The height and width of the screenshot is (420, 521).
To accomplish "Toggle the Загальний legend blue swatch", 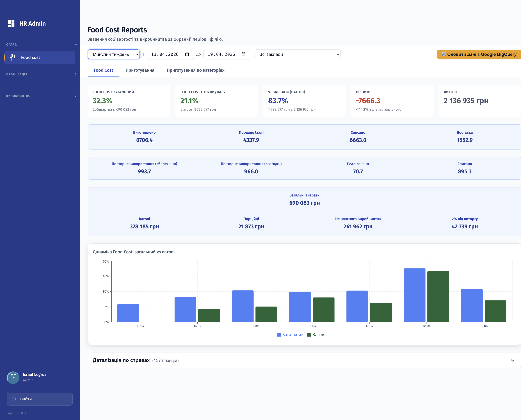I will pyautogui.click(x=279, y=335).
